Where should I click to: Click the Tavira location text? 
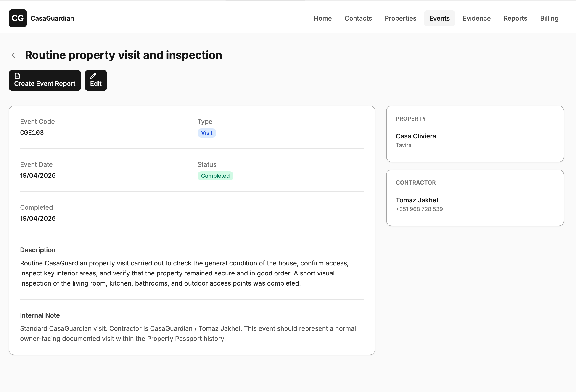(403, 145)
